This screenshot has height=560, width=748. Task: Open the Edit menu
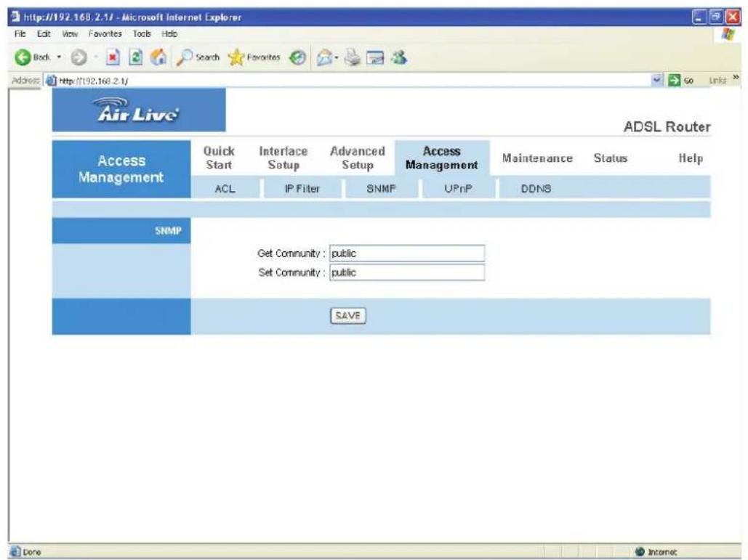(x=44, y=34)
